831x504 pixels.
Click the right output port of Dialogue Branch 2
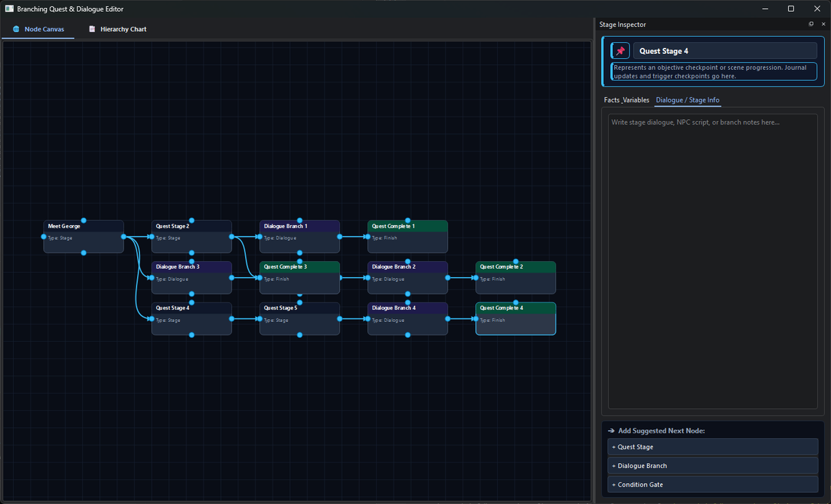click(x=447, y=278)
